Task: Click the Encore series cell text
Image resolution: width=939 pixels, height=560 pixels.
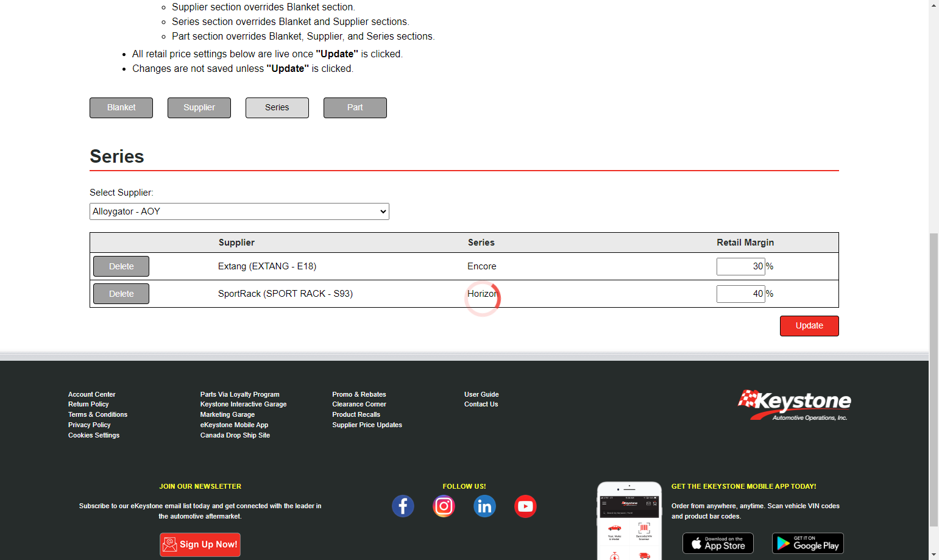Action: tap(482, 266)
